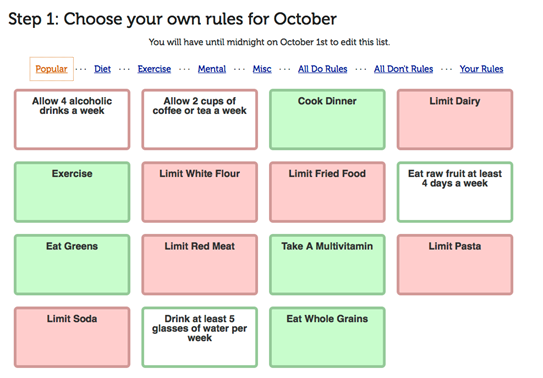Show All Do Rules
The width and height of the screenshot is (543, 378).
[x=322, y=69]
